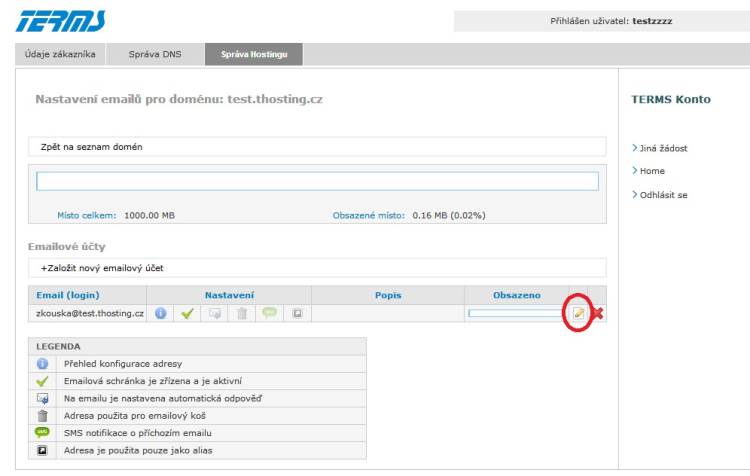Viewport: 750px width, 476px height.
Task: Click the circled edit pencil icon
Action: tap(578, 313)
